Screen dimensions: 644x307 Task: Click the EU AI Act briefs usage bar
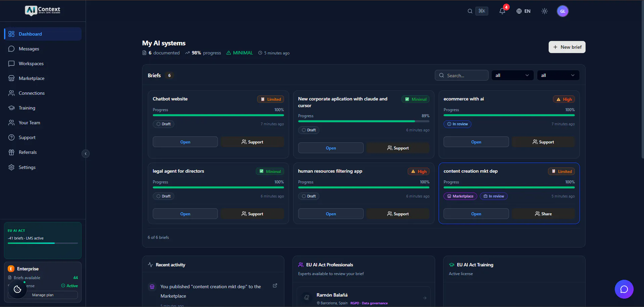[x=43, y=243]
